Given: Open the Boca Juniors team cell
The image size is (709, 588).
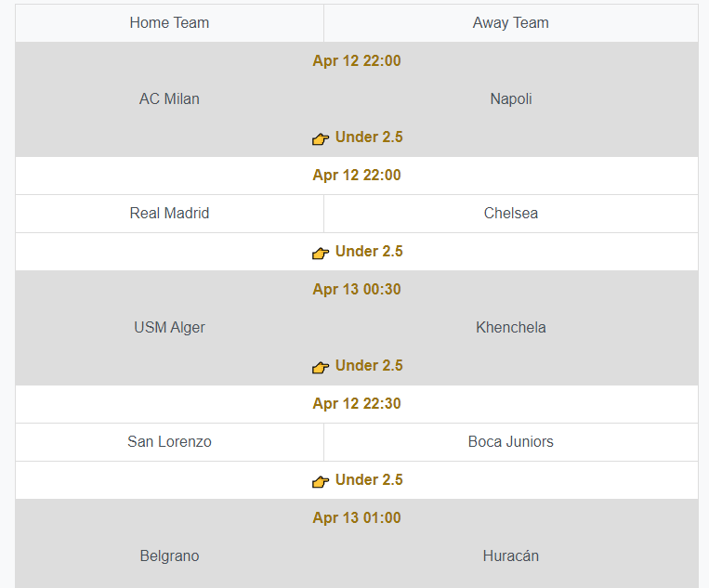Looking at the screenshot, I should pyautogui.click(x=510, y=442).
